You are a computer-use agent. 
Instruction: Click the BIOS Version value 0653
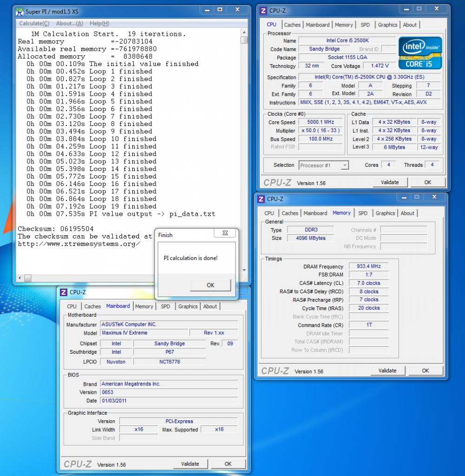pos(169,392)
